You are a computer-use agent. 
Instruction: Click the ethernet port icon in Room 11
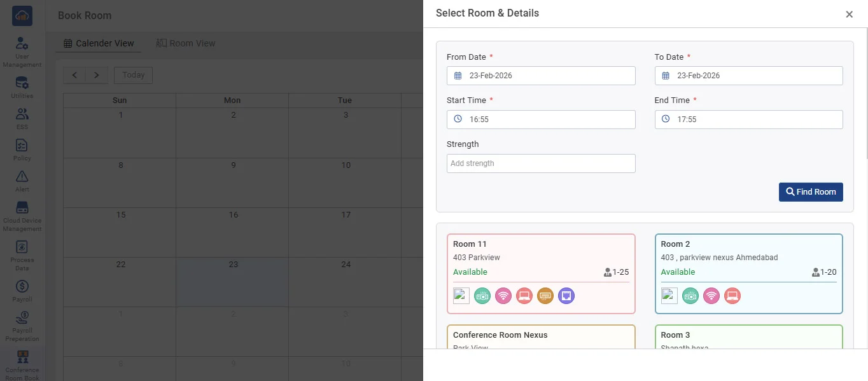pos(566,296)
